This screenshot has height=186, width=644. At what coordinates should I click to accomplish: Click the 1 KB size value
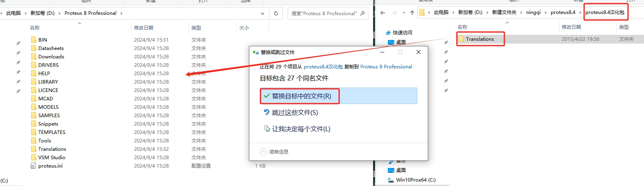260,166
